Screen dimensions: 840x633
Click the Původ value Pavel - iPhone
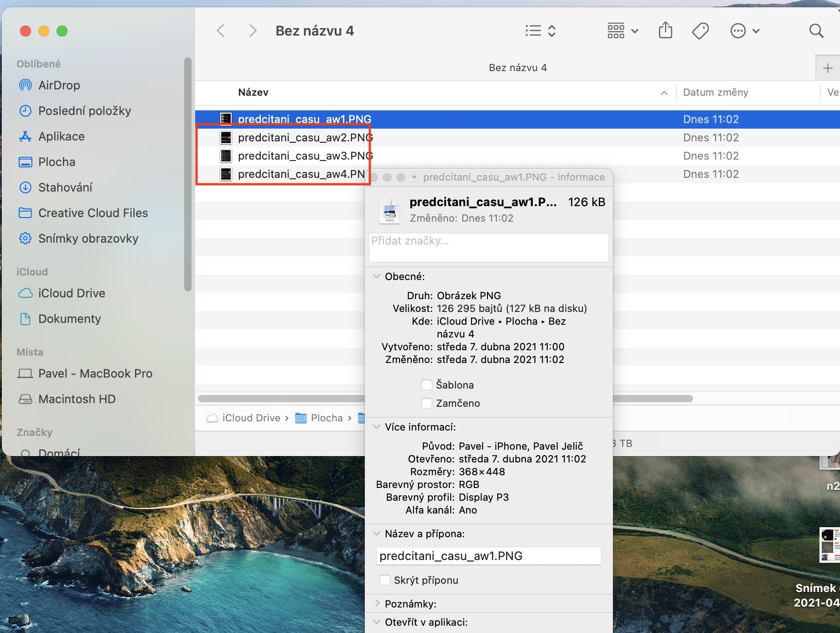(x=521, y=446)
